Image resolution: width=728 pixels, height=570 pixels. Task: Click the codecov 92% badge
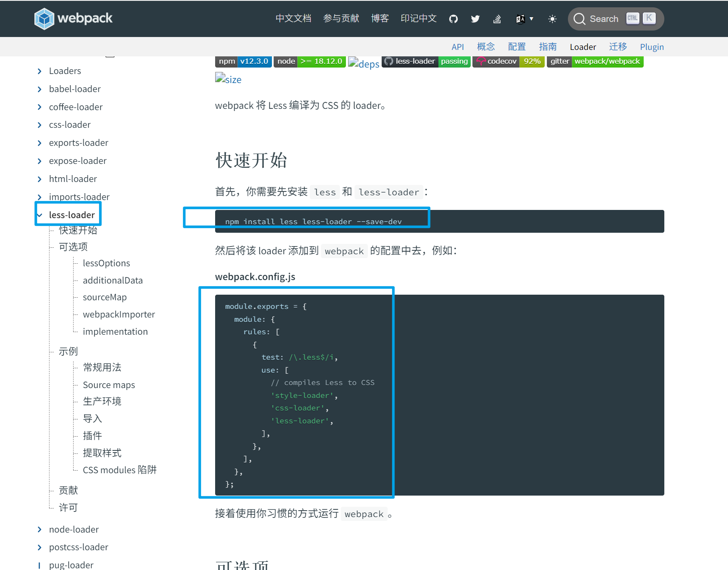click(x=508, y=62)
